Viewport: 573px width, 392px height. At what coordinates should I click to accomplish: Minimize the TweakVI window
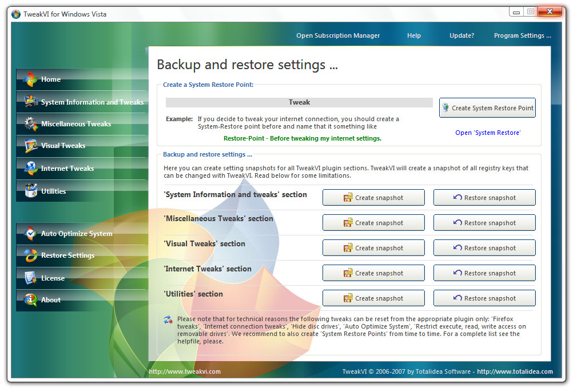click(516, 12)
